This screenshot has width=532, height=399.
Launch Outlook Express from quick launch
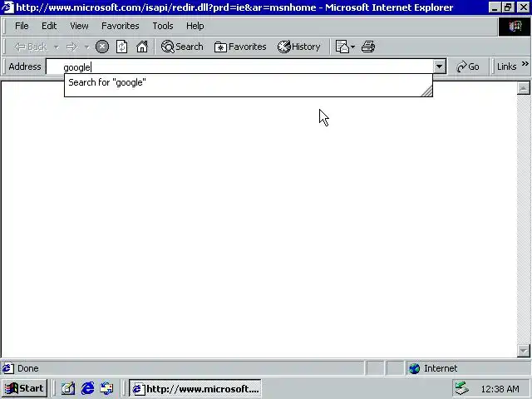[x=107, y=388]
